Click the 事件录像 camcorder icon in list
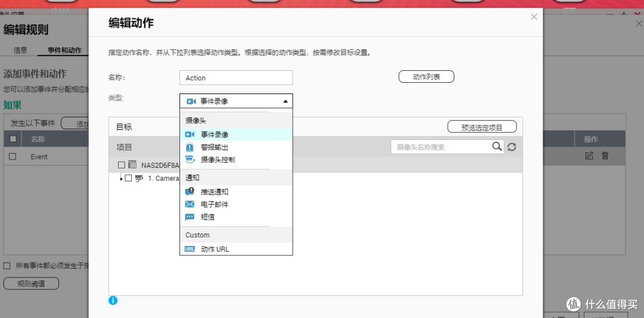Viewport: 644px width, 318px height. (x=190, y=135)
